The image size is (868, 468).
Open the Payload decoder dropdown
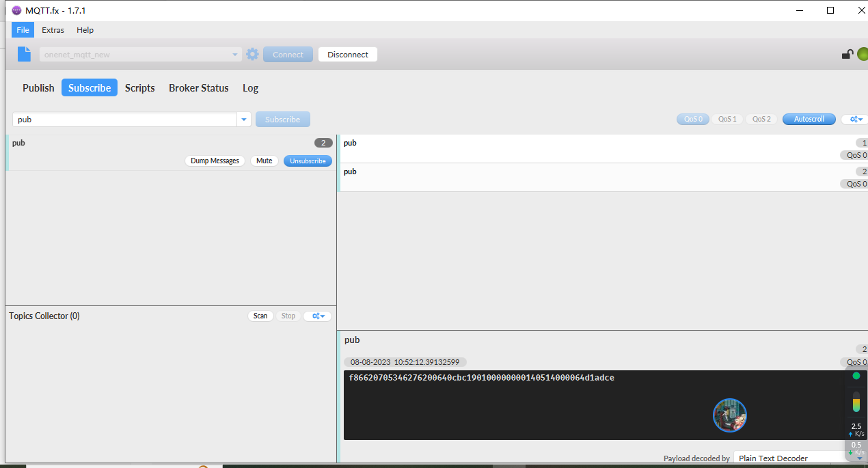click(800, 458)
